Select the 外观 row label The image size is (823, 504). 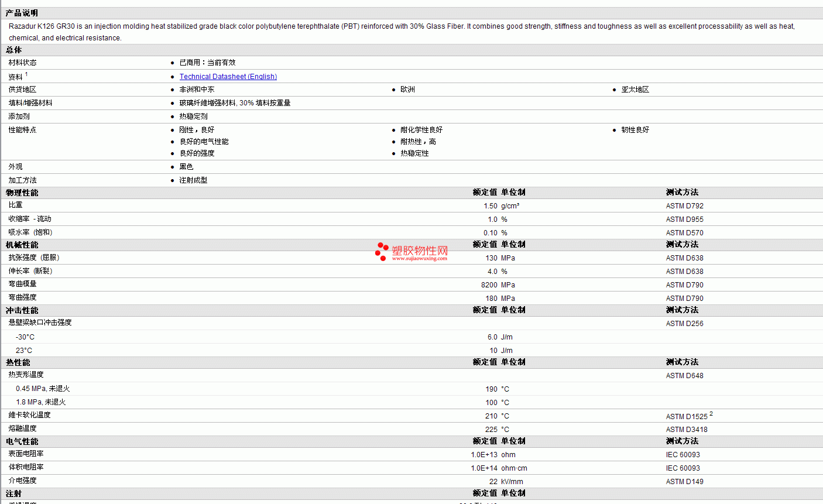point(15,167)
